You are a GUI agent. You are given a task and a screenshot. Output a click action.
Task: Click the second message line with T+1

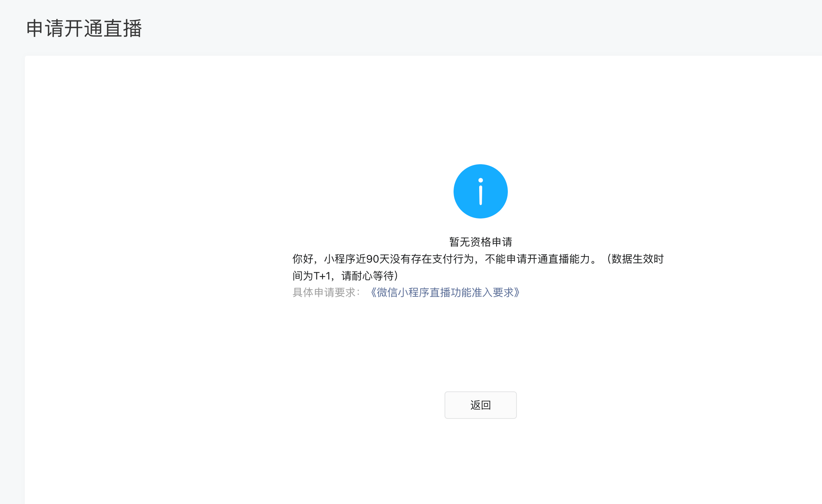pos(345,276)
